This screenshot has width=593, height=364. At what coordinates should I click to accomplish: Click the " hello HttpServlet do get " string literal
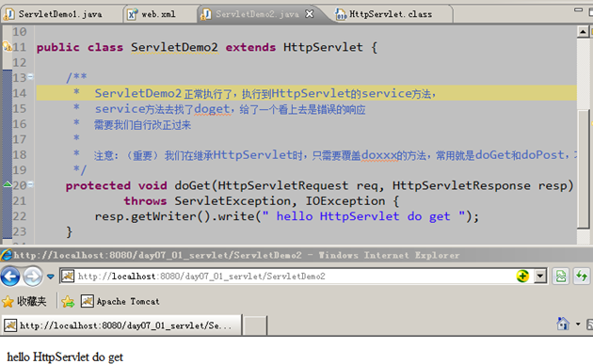(x=363, y=216)
